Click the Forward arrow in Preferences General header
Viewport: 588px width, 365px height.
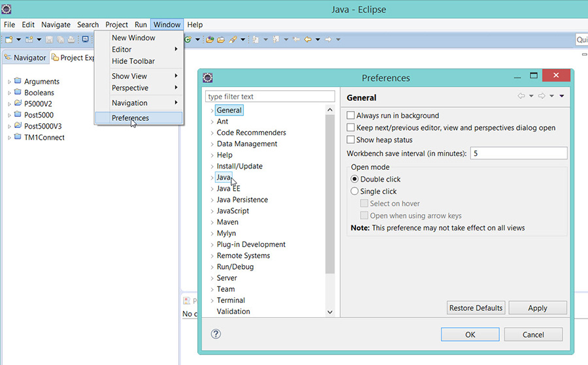(542, 96)
